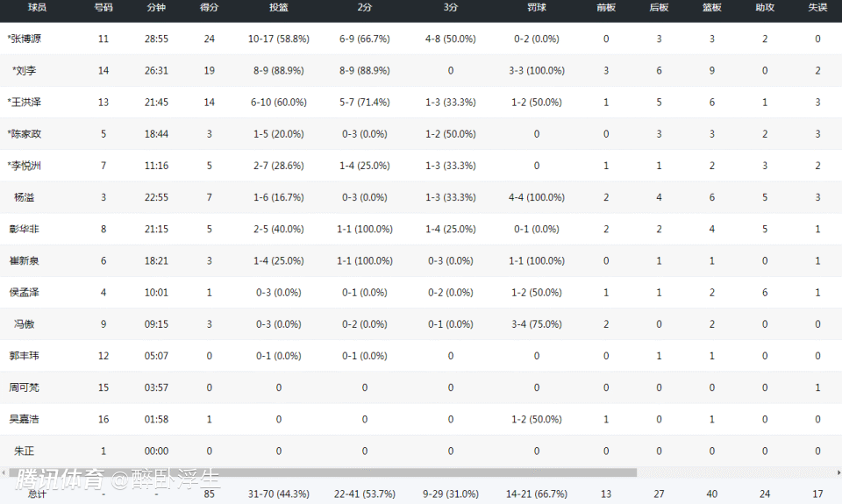Open player 张博源's name link
The height and width of the screenshot is (504, 842).
pos(25,39)
